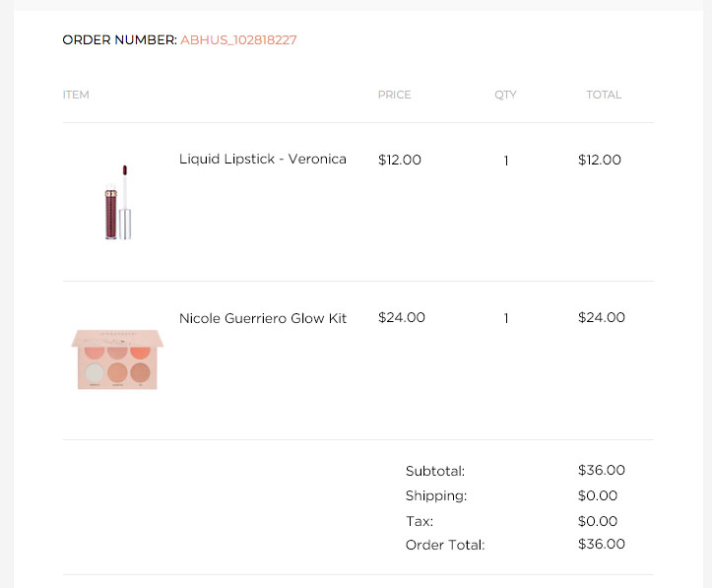Click the ORDER NUMBER label text
This screenshot has height=588, width=712.
(x=119, y=40)
